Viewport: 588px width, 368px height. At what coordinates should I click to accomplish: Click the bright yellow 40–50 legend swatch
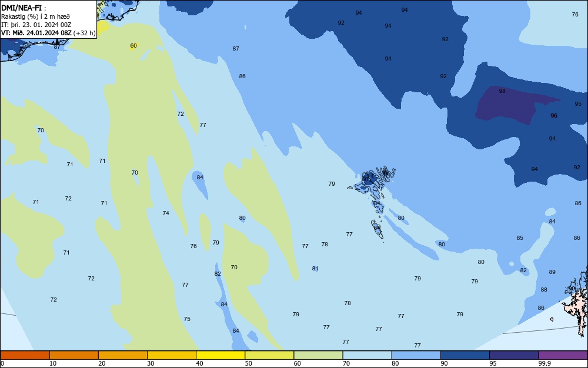click(x=220, y=355)
